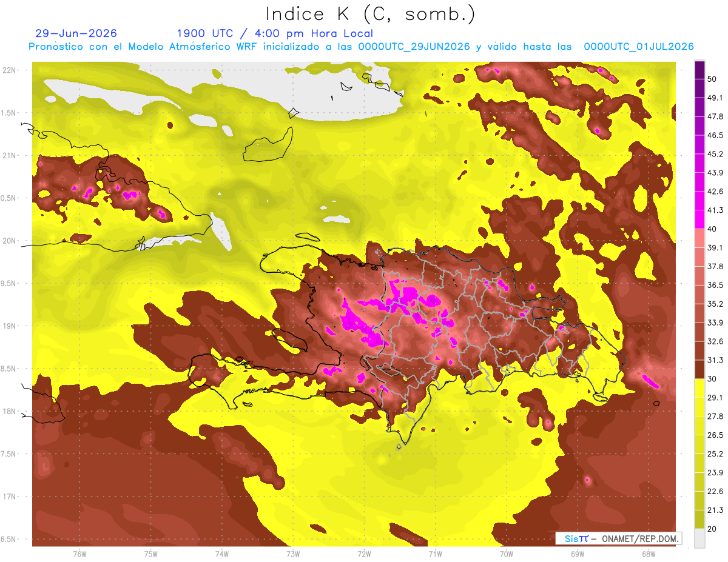Click the colorbar value "47.8"
The width and height of the screenshot is (728, 562).
coord(715,116)
